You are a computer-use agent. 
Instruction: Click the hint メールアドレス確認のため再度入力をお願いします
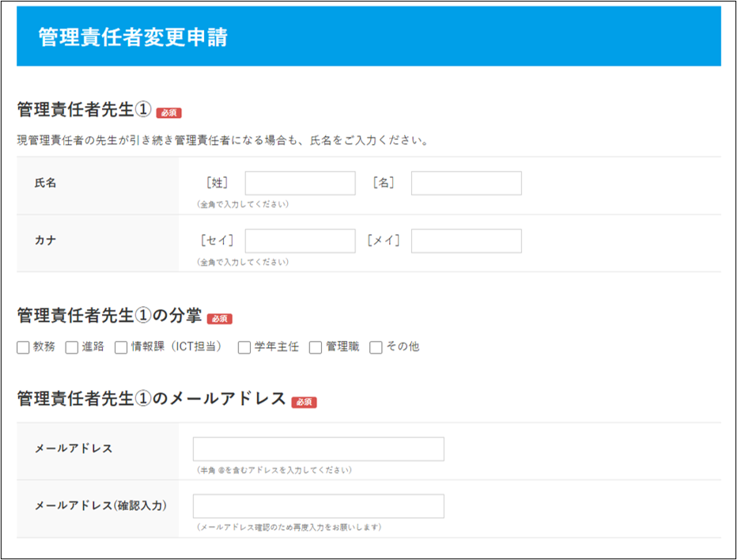[x=289, y=528]
